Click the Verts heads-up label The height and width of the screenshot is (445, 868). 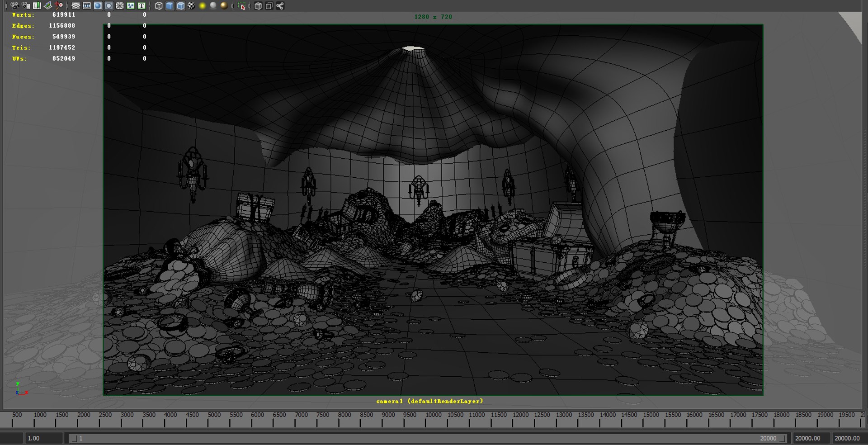(x=23, y=15)
